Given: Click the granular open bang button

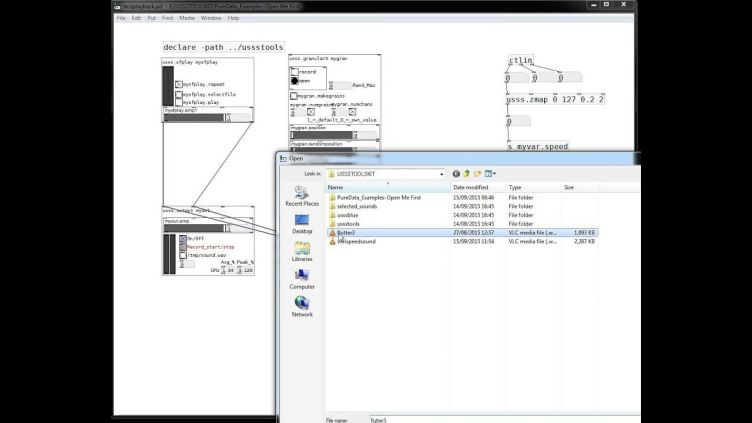Looking at the screenshot, I should (294, 81).
